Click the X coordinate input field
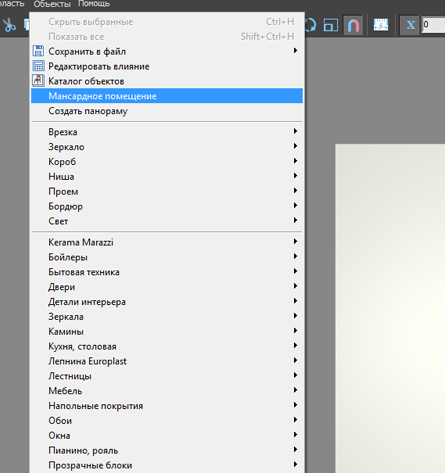Viewport: 445px width, 473px height. point(433,25)
